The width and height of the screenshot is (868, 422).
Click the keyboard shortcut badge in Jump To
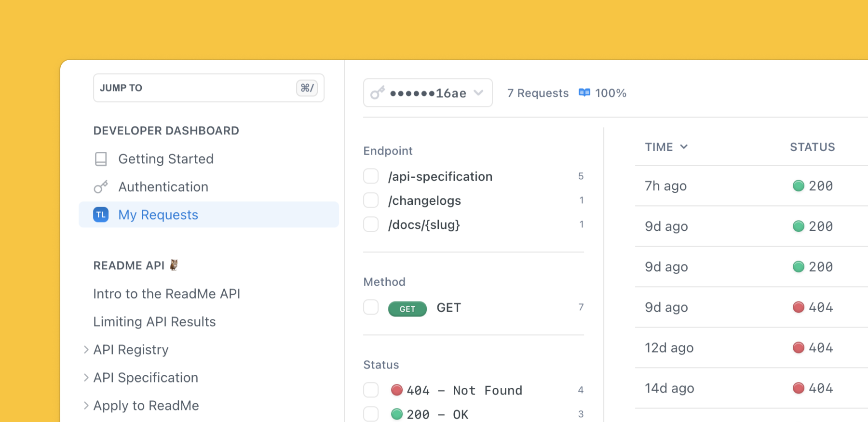click(307, 88)
